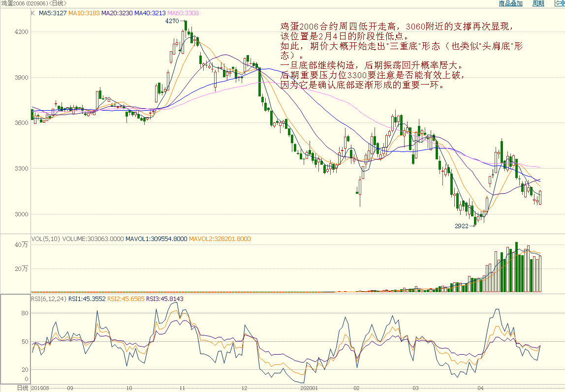
Task: Select the orange MA10:3183 label
Action: 84,13
